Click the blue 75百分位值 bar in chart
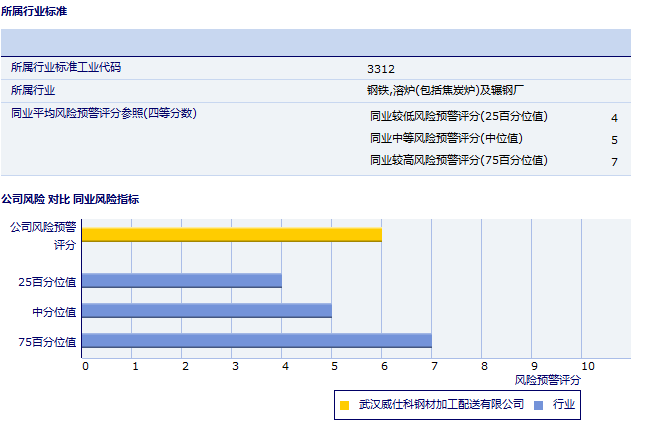The height and width of the screenshot is (429, 672). pos(256,341)
